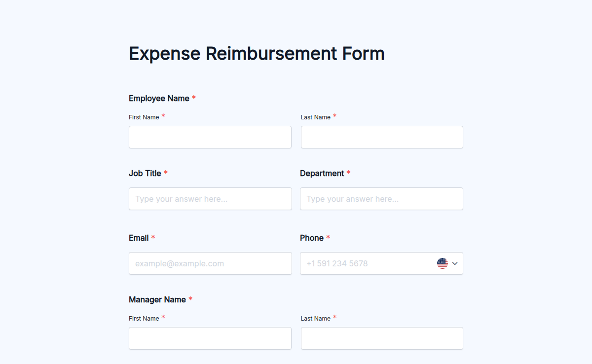Click the Email input field

(210, 263)
